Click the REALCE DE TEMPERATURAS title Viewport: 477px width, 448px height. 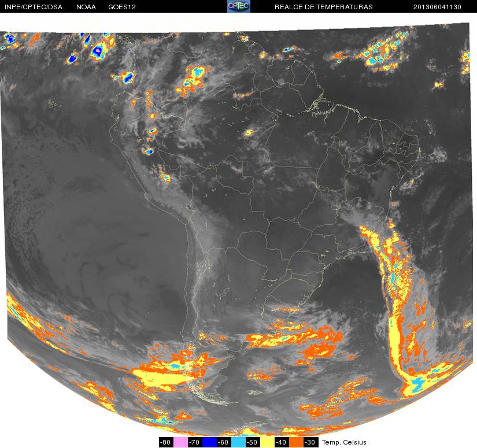(323, 7)
